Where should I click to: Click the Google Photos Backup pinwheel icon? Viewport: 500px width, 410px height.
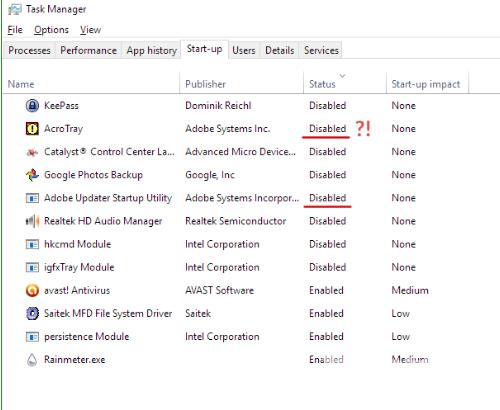pos(32,175)
